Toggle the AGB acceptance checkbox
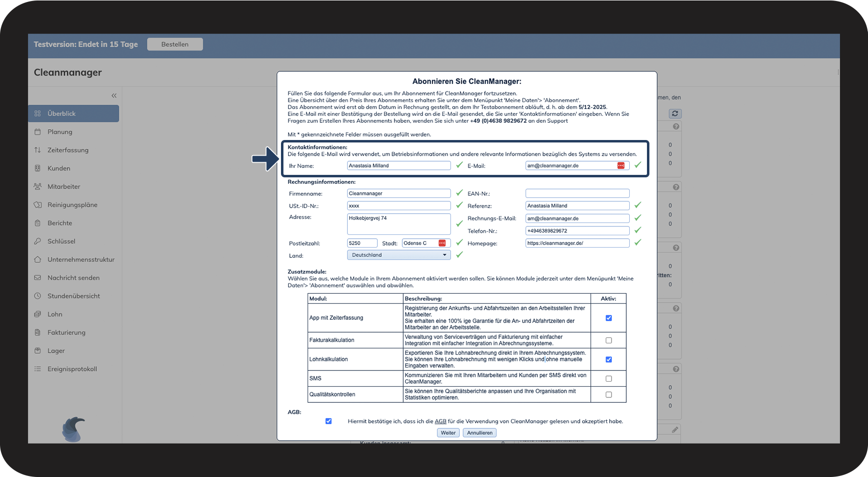This screenshot has height=477, width=868. pos(329,421)
